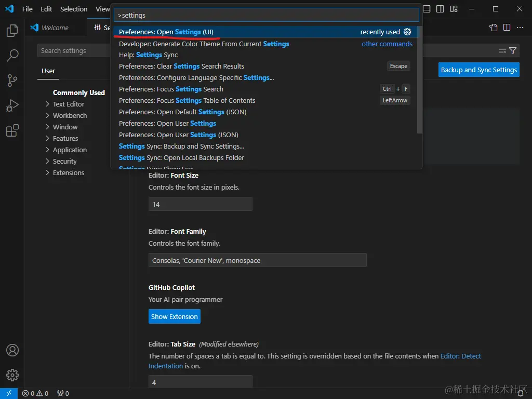Click Show Extension button for GitHub Copilot

tap(175, 316)
